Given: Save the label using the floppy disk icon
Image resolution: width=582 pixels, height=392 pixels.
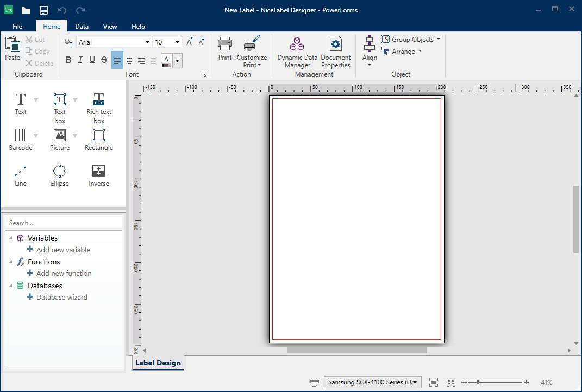Looking at the screenshot, I should point(44,10).
